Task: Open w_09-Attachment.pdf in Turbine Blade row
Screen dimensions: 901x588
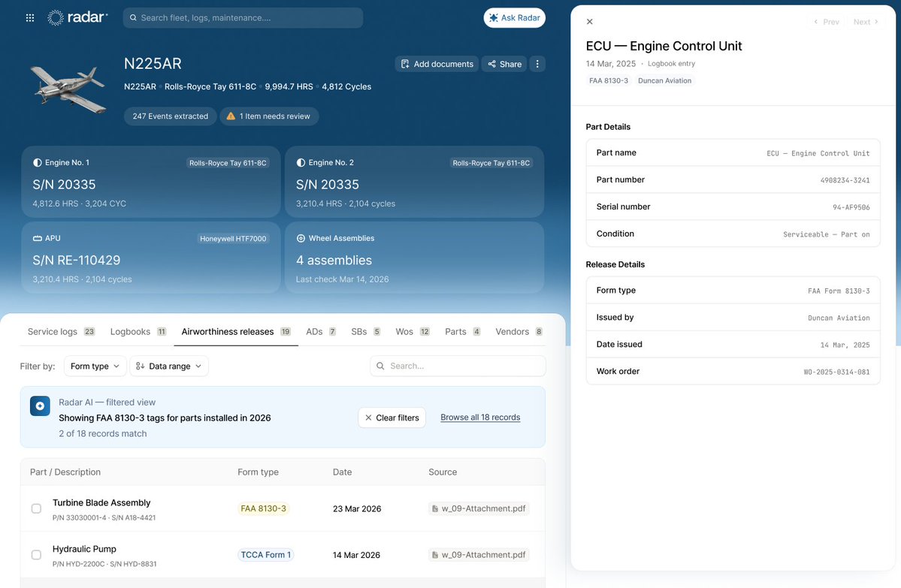Action: pyautogui.click(x=479, y=508)
